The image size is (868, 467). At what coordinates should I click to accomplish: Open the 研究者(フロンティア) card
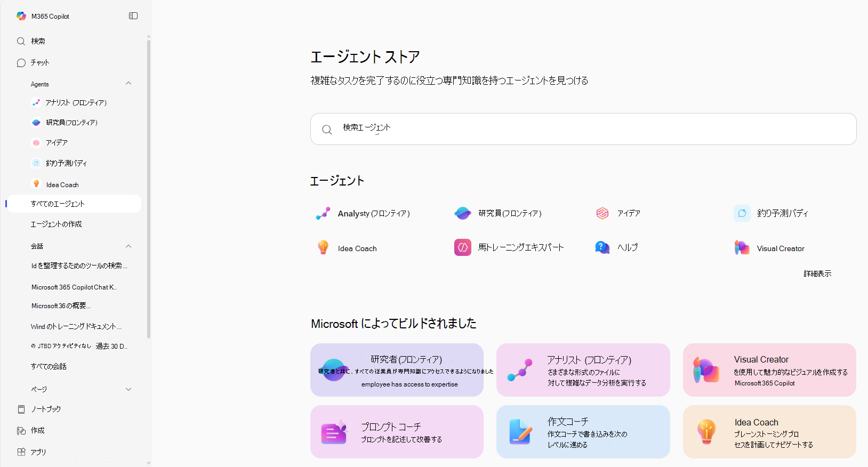point(397,370)
